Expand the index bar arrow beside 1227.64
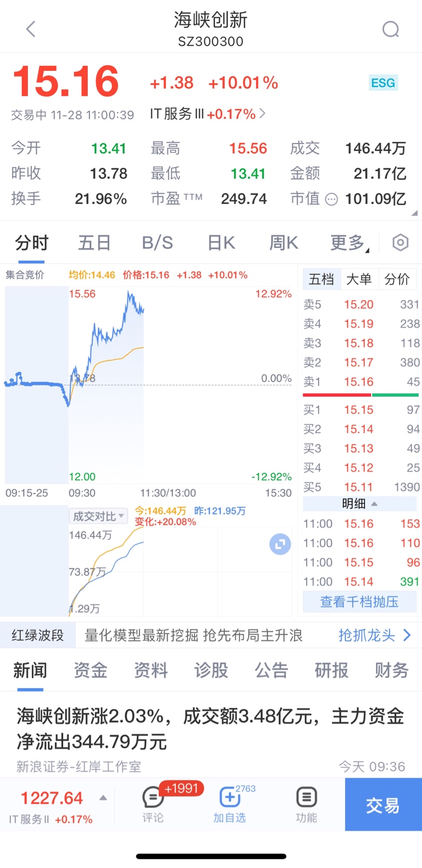The image size is (422, 868). tap(103, 798)
